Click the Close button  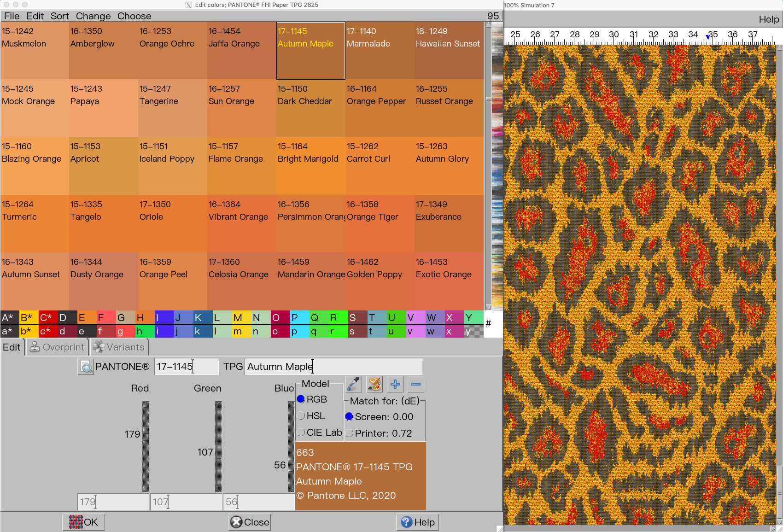point(250,522)
